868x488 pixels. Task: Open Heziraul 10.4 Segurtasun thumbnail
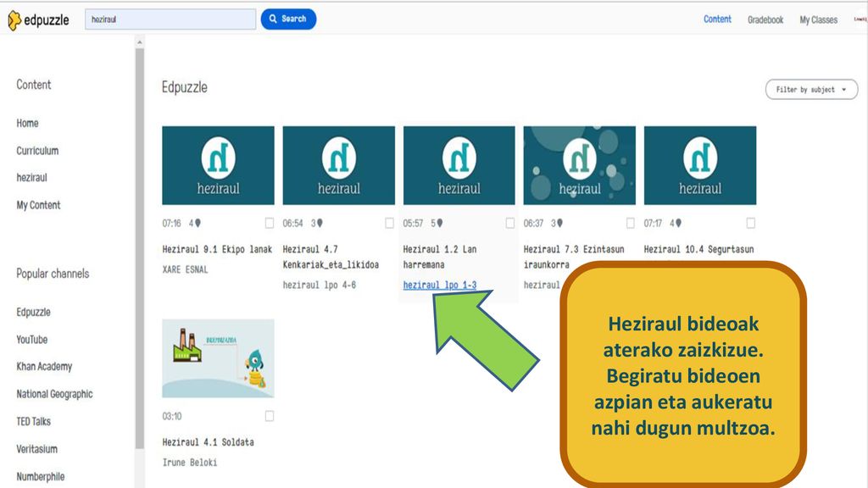point(699,165)
